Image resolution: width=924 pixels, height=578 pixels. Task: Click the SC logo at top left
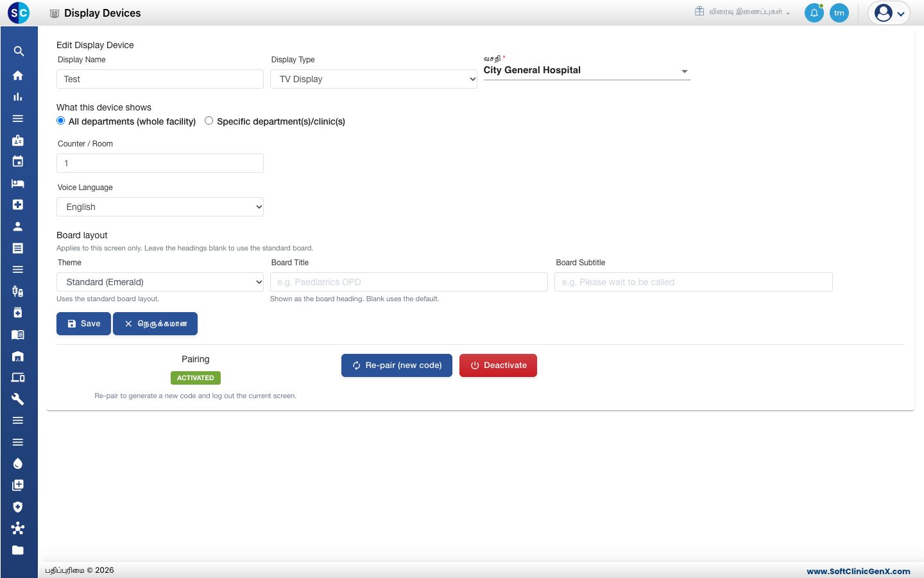pyautogui.click(x=19, y=13)
